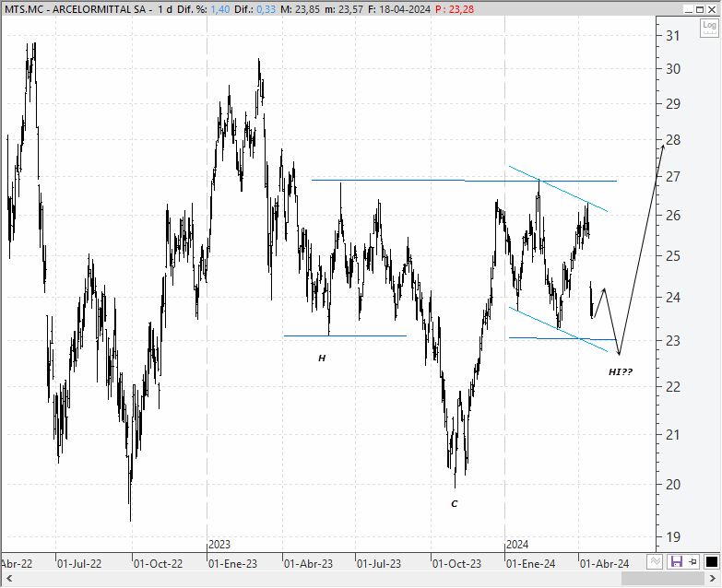Select the 'HI??' chart annotation
Image resolution: width=722 pixels, height=588 pixels.
click(621, 371)
